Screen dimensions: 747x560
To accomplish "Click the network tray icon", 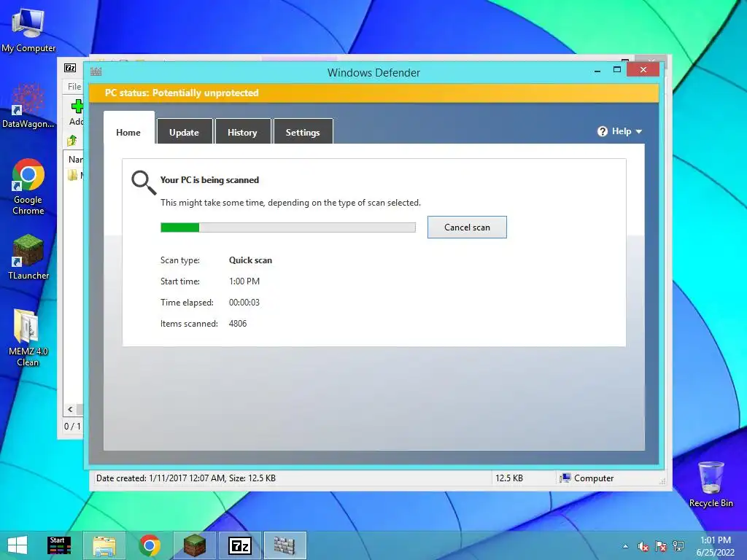I will point(678,546).
